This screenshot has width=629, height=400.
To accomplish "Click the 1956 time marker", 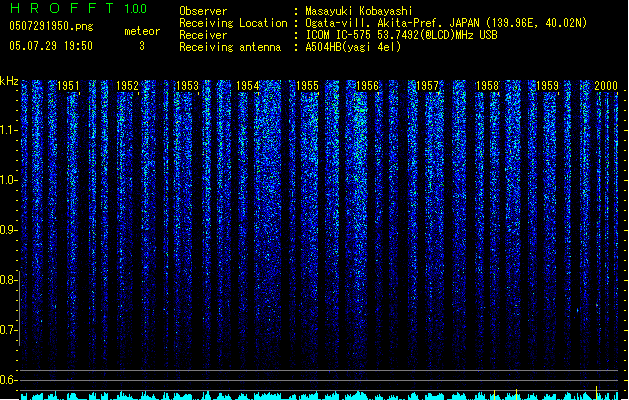I will pos(367,86).
